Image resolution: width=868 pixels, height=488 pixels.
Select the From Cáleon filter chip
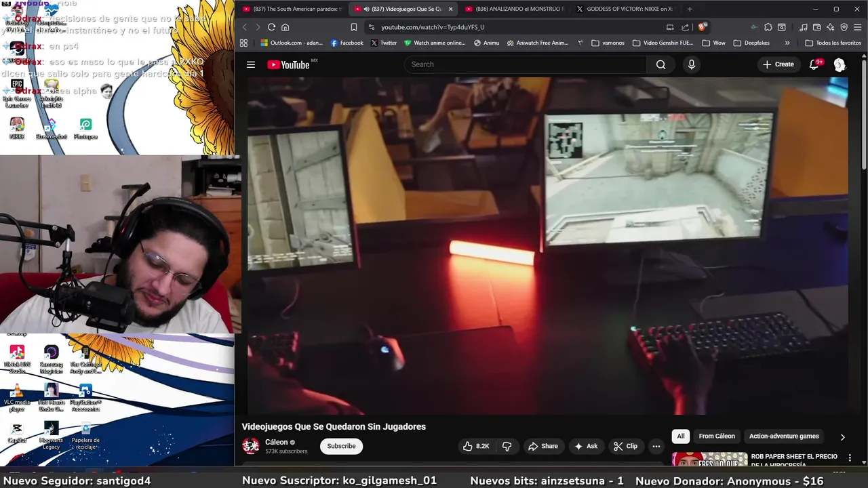(x=717, y=436)
